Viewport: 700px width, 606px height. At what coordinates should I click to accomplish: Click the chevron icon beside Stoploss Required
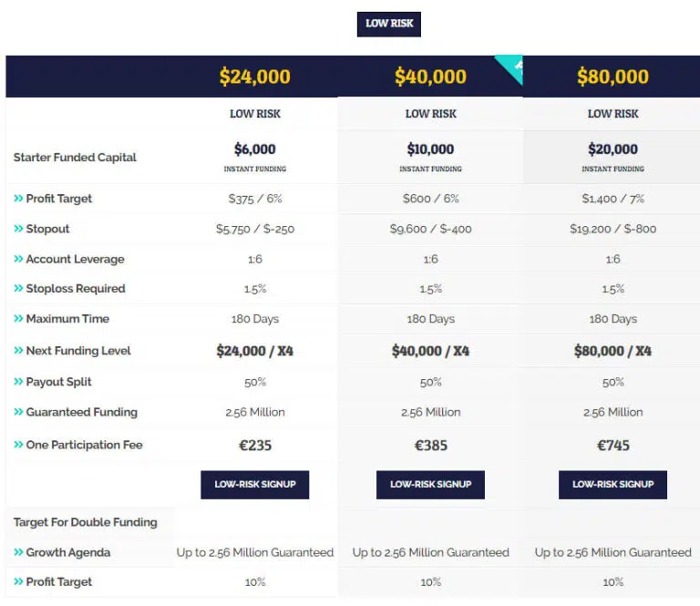[x=18, y=288]
